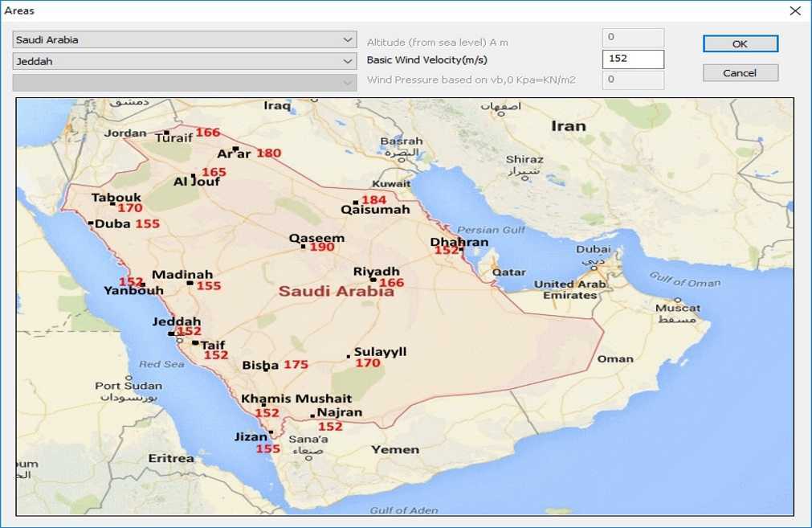Pick the Madinah location on map
This screenshot has height=528, width=812.
pyautogui.click(x=190, y=283)
